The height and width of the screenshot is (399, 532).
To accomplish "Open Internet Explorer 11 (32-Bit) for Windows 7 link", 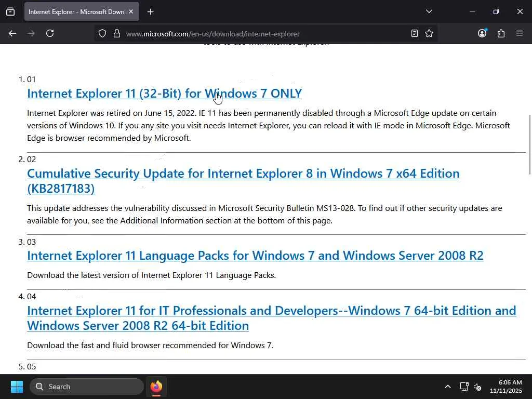I will click(165, 94).
